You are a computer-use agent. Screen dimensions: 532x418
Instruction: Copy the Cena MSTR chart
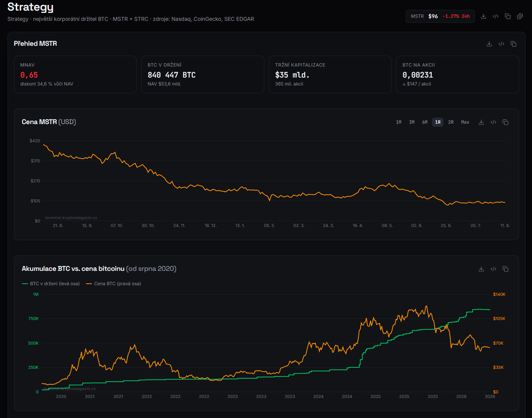[505, 122]
